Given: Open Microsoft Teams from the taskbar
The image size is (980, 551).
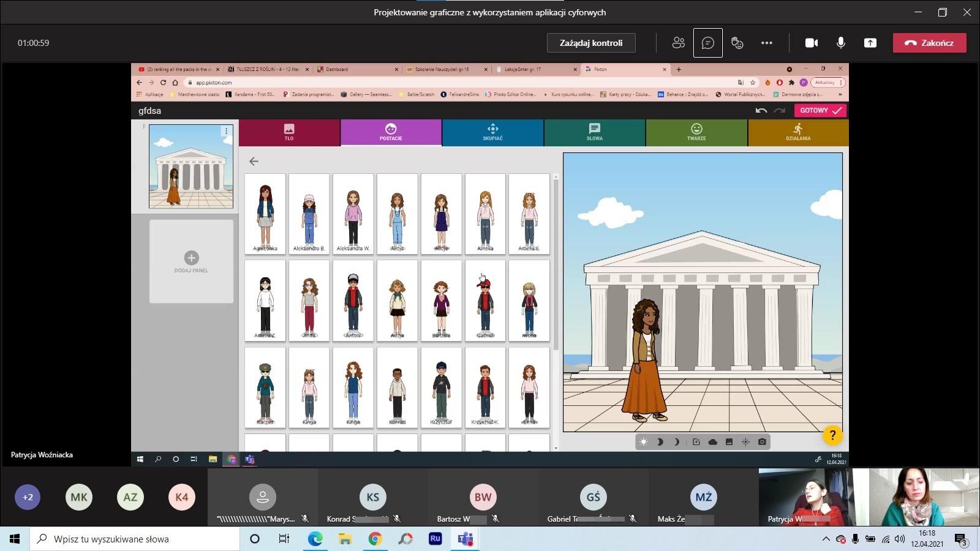Looking at the screenshot, I should 466,539.
